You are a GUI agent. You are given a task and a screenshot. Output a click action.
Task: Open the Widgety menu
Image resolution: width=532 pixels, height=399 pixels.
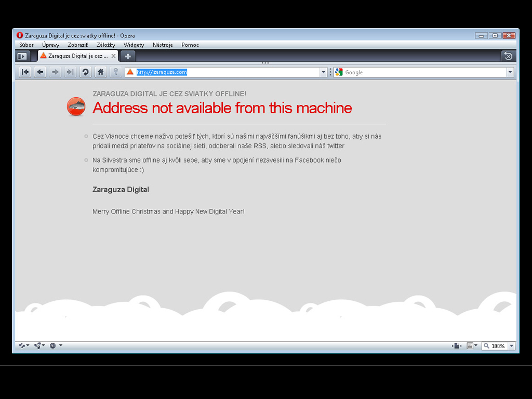coord(134,45)
